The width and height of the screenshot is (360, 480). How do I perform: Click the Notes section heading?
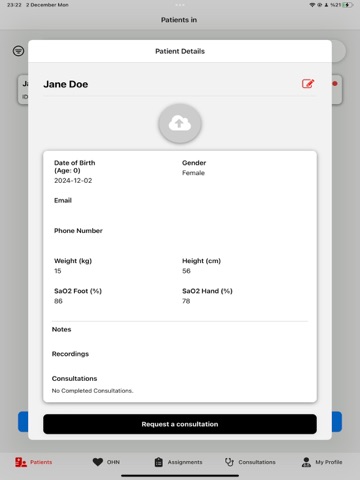pyautogui.click(x=61, y=329)
